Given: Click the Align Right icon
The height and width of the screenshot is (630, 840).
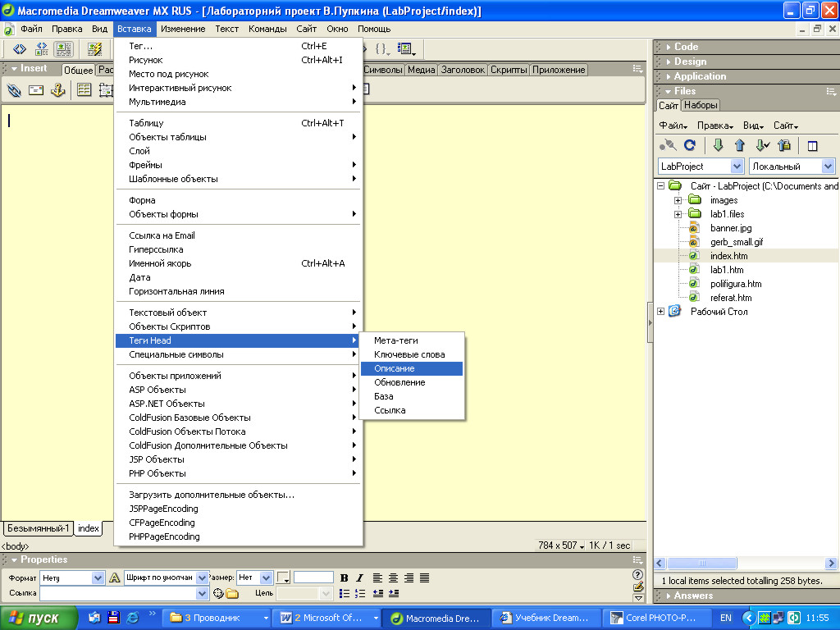Looking at the screenshot, I should [x=409, y=578].
